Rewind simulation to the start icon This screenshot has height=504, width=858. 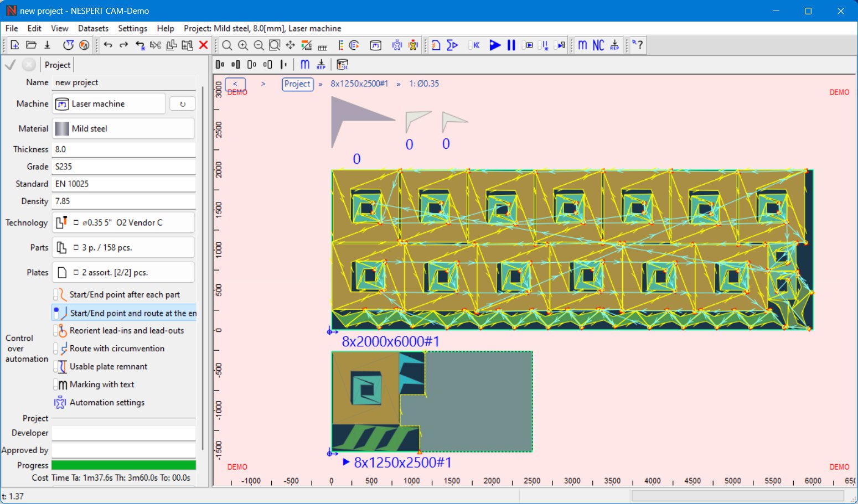(474, 45)
